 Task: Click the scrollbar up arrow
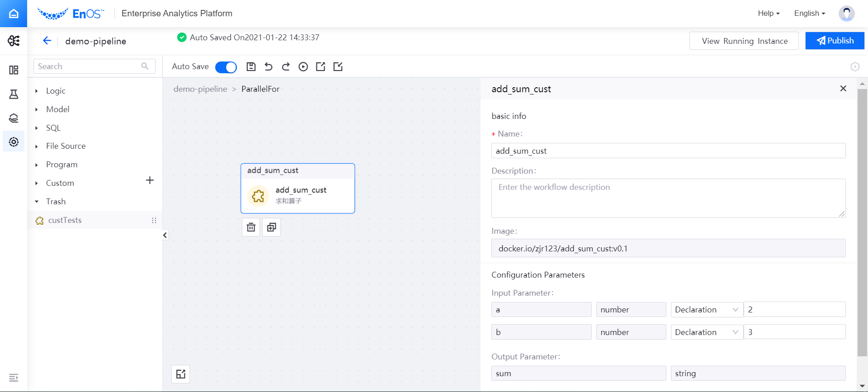(x=862, y=84)
